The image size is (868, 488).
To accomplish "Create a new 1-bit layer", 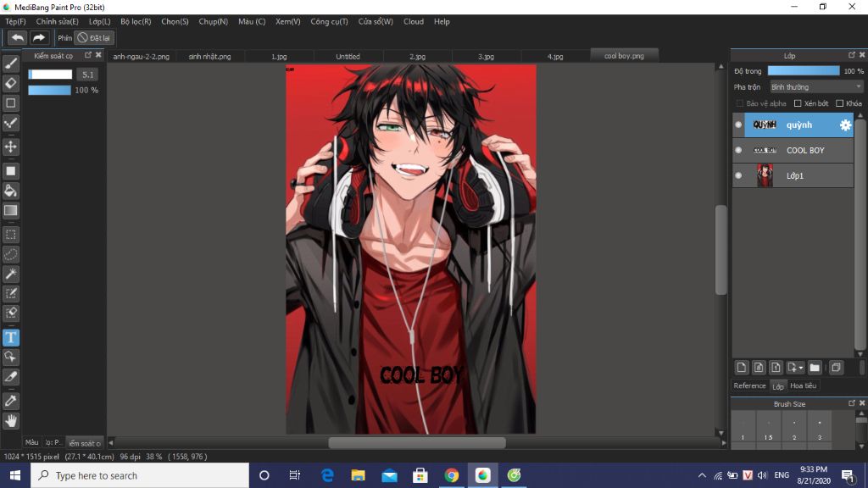I will 776,368.
